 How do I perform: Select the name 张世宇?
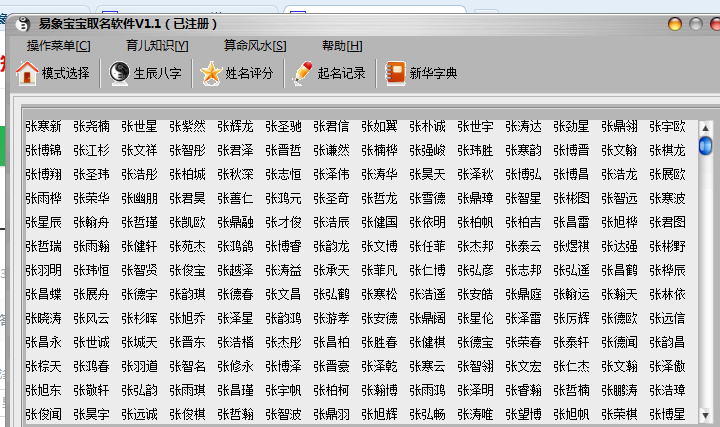pos(475,126)
